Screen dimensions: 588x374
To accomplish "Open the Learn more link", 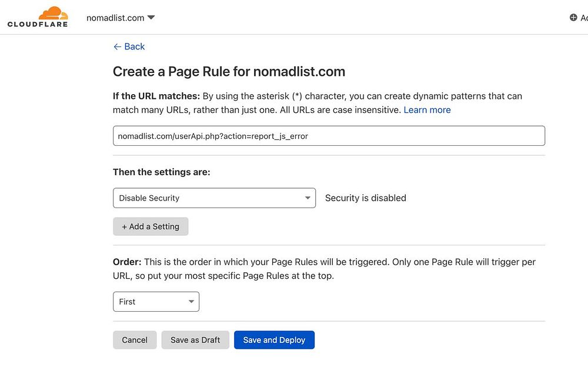I will point(427,110).
